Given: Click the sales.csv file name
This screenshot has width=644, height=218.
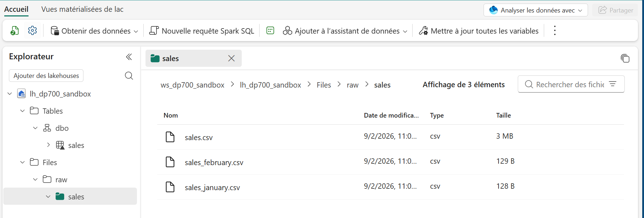Looking at the screenshot, I should coord(199,137).
